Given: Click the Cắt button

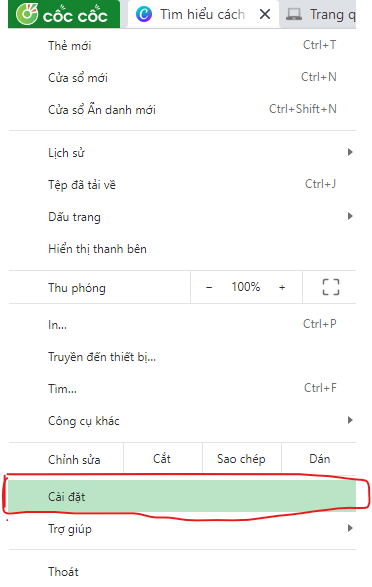Looking at the screenshot, I should pyautogui.click(x=162, y=459).
